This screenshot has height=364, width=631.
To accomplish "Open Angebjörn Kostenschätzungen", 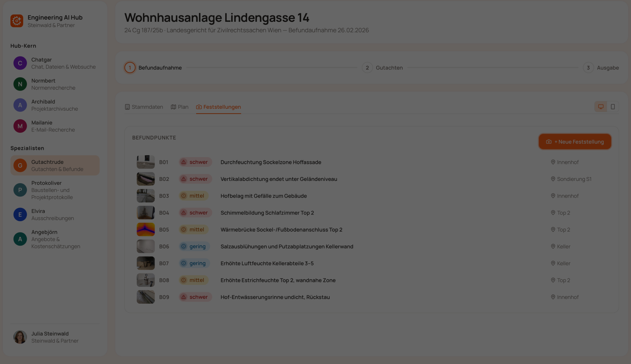I will 55,239.
